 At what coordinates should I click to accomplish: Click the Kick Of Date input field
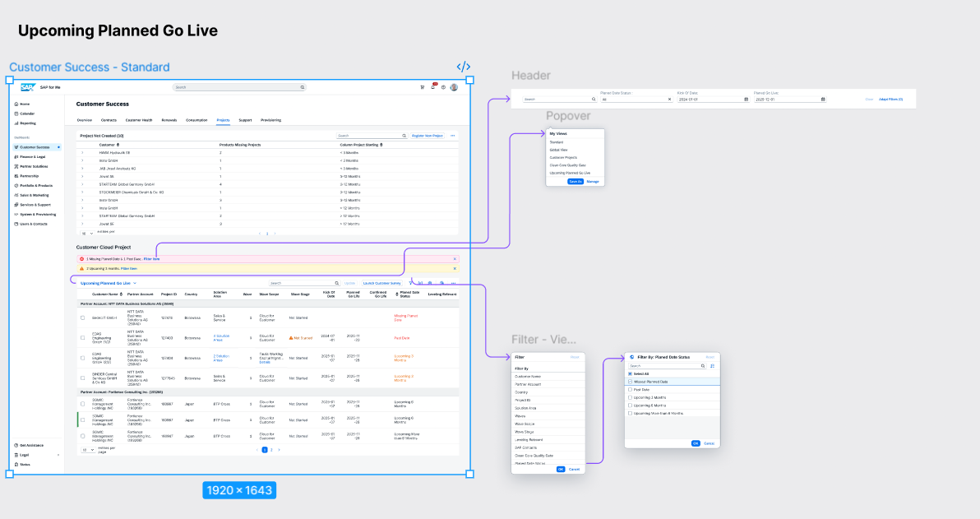(713, 100)
